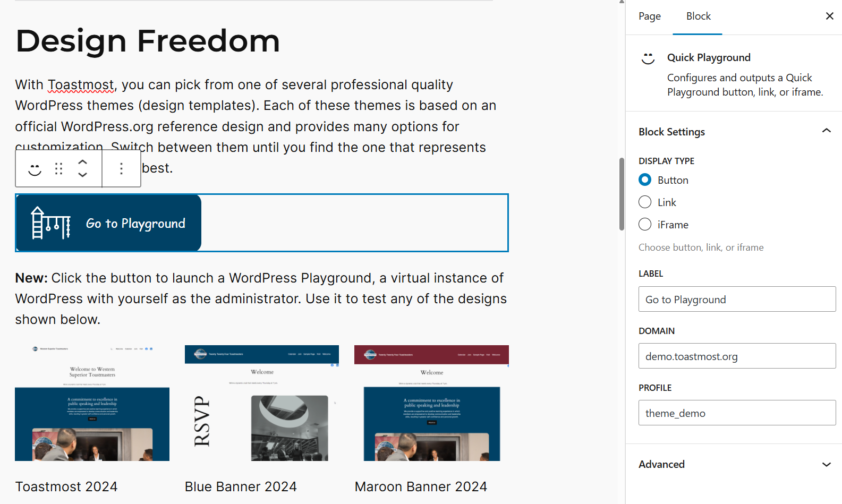Click the Label input field
Viewport: 842px width, 504px height.
point(737,300)
